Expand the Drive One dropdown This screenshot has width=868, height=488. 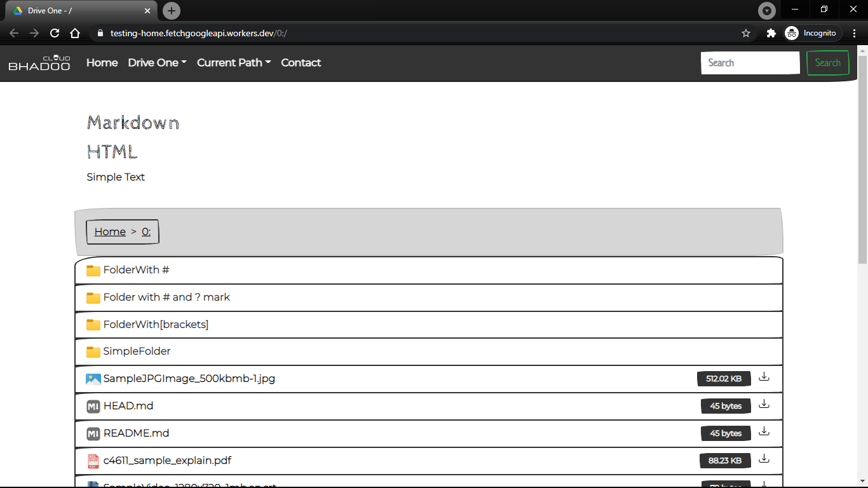click(157, 62)
